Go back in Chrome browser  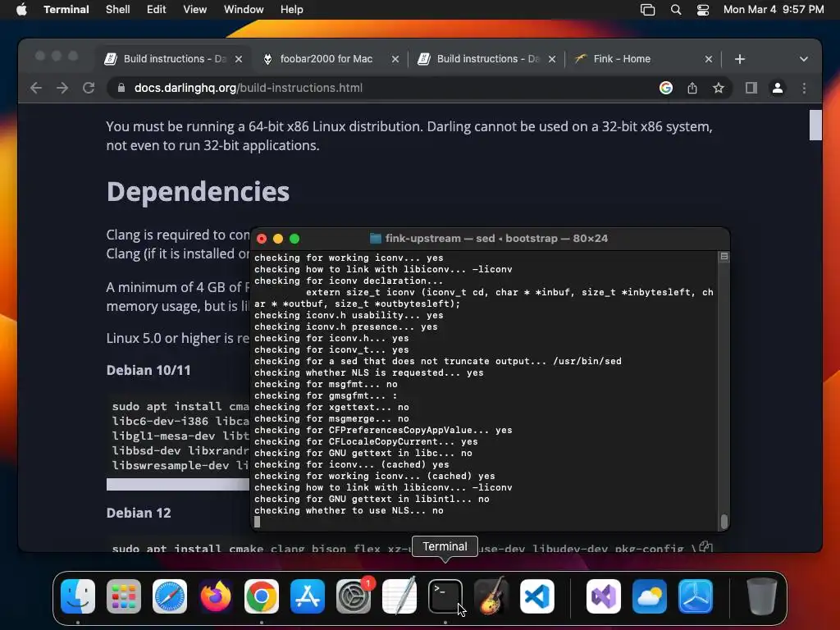[x=36, y=88]
